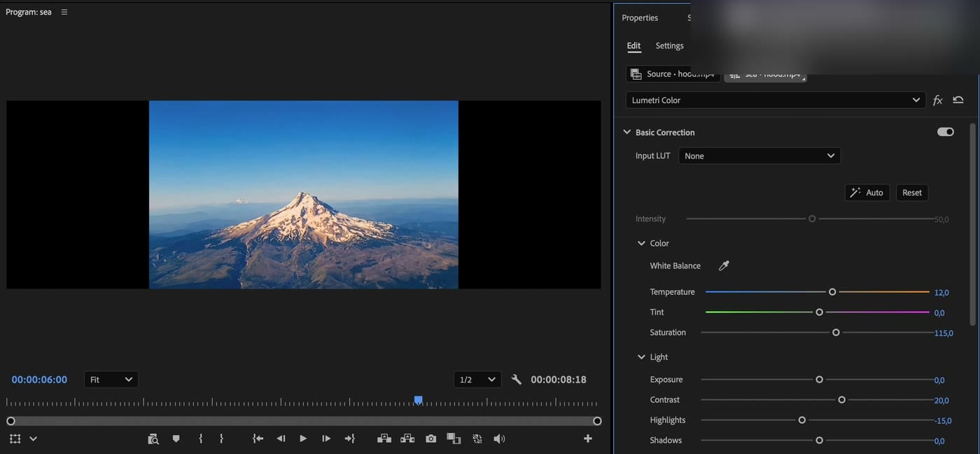Open the comparison view icon
The image size is (980, 454).
point(454,439)
